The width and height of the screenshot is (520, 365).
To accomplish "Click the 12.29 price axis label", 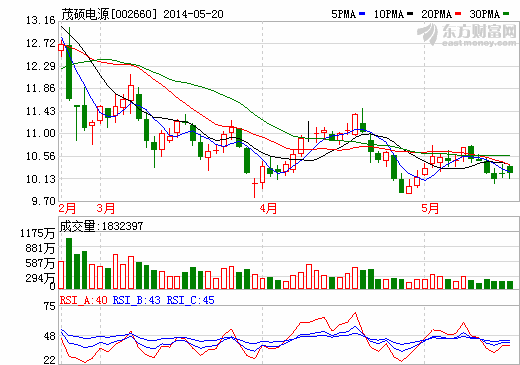I will coord(40,66).
